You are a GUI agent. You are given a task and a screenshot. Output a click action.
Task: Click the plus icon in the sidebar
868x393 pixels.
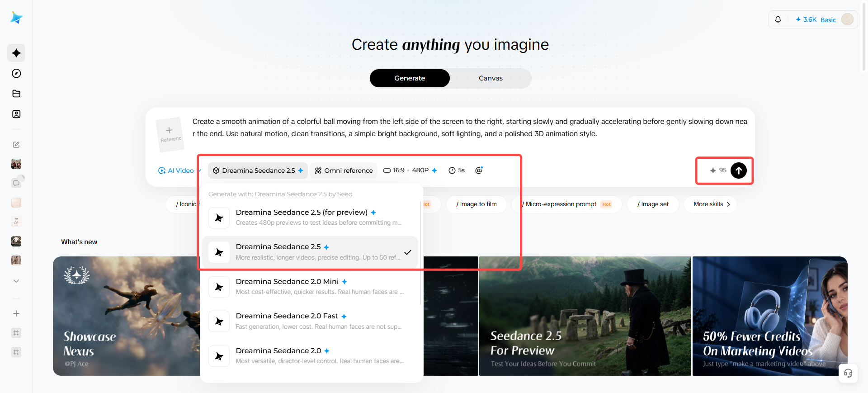pyautogui.click(x=16, y=313)
